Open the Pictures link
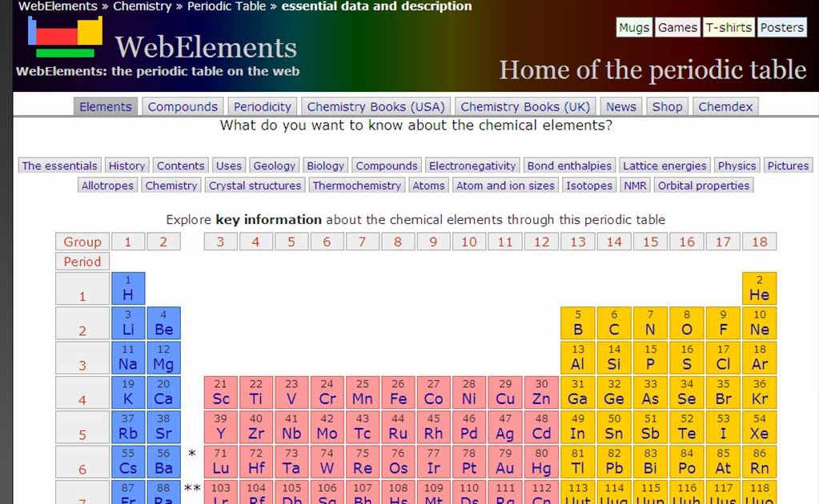The width and height of the screenshot is (819, 504). tap(789, 166)
